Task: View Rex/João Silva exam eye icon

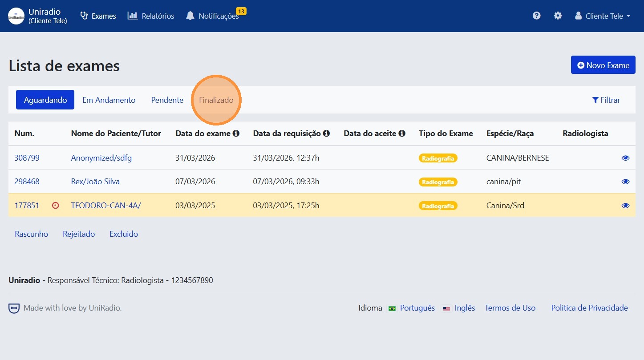Action: (x=625, y=182)
